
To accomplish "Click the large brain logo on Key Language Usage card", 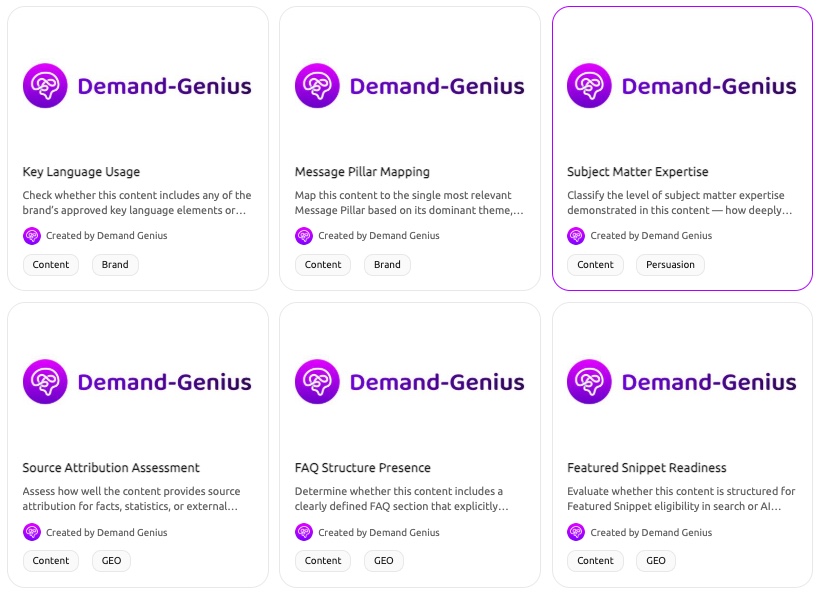I will click(x=45, y=86).
